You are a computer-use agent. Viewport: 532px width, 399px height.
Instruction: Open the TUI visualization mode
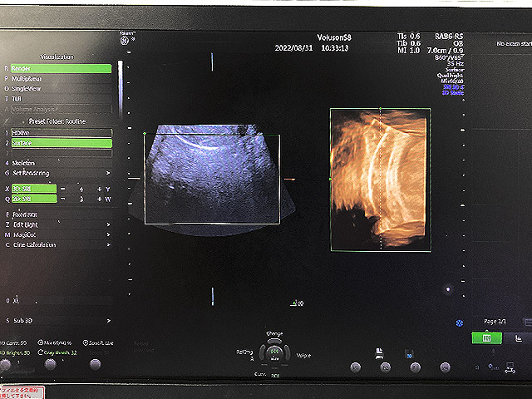[x=61, y=99]
